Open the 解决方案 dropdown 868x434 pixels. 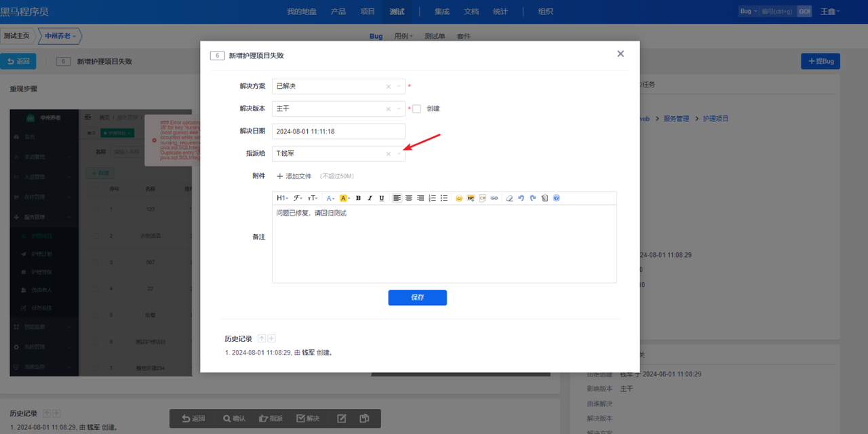click(338, 87)
